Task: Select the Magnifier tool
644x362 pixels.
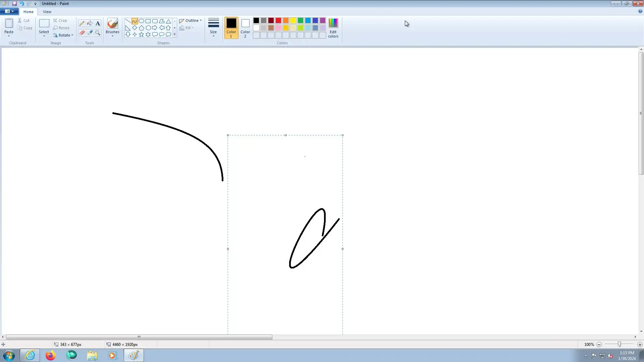Action: point(98,33)
